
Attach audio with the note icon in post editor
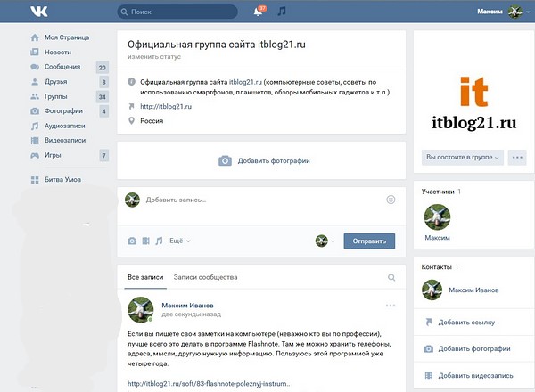click(x=159, y=241)
